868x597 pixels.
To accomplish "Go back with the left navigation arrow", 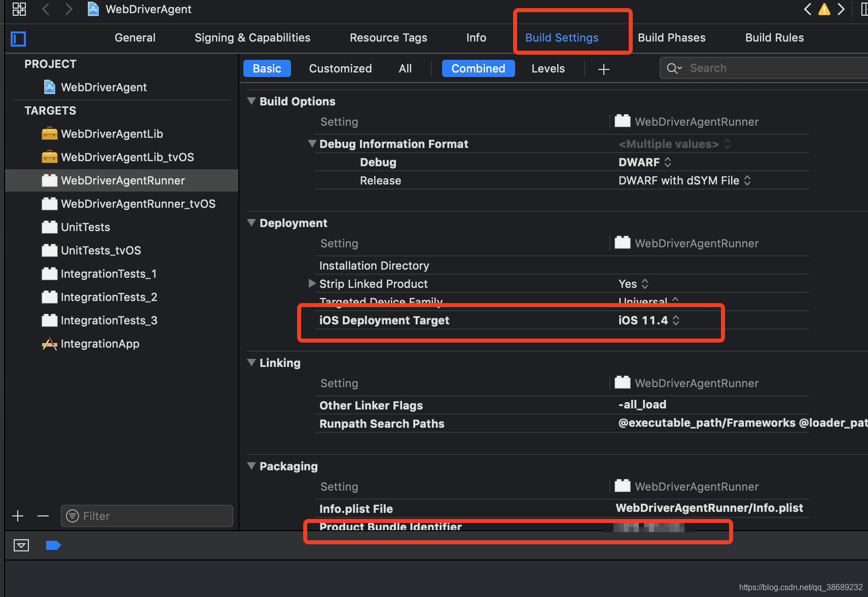I will 46,9.
